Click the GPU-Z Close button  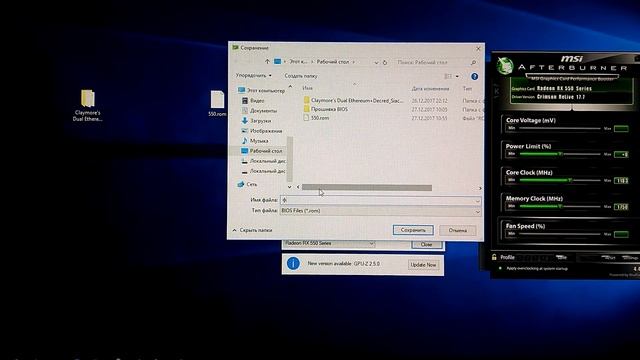click(x=427, y=244)
